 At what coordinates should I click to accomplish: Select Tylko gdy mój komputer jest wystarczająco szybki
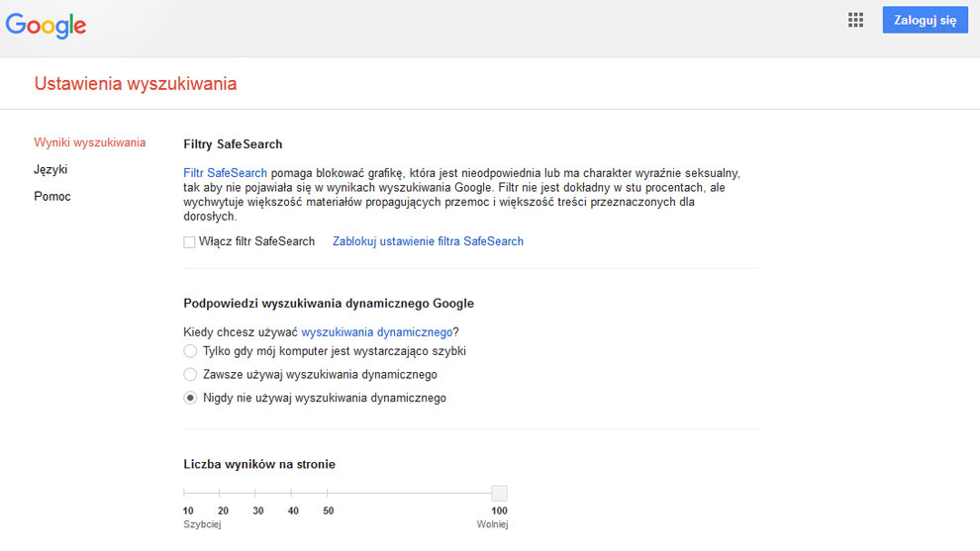[190, 351]
